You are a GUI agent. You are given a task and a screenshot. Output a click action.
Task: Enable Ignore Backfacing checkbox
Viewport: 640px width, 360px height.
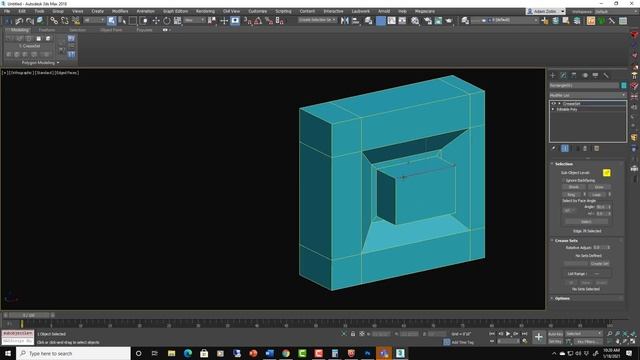563,180
